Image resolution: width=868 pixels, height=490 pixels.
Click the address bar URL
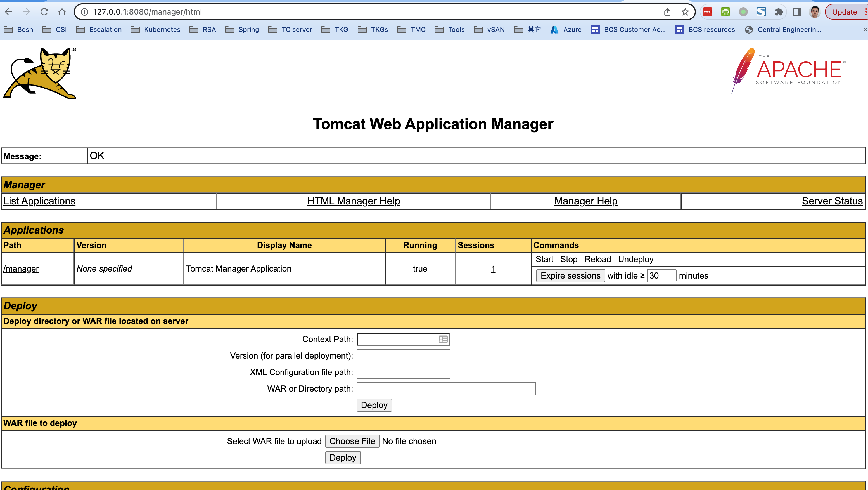coord(148,12)
